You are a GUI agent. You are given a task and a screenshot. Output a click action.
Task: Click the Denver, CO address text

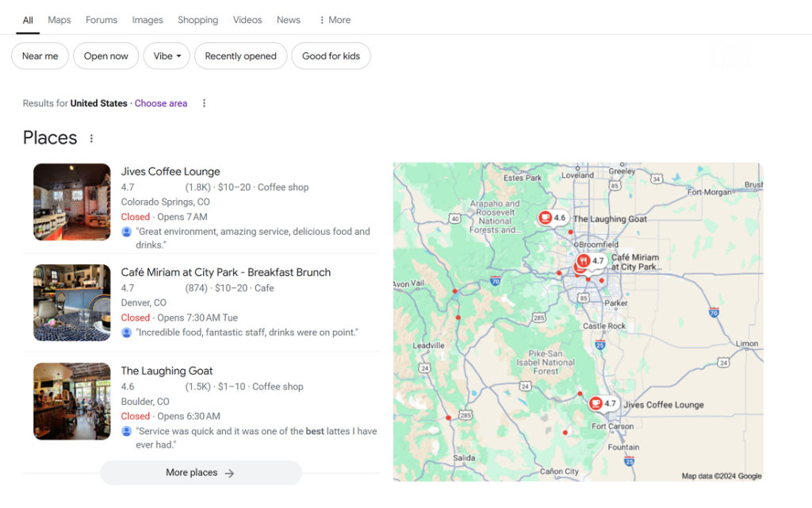(144, 302)
